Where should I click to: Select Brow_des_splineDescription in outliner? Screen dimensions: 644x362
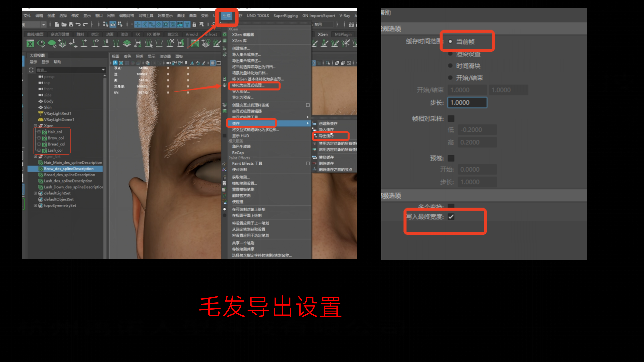pos(65,169)
